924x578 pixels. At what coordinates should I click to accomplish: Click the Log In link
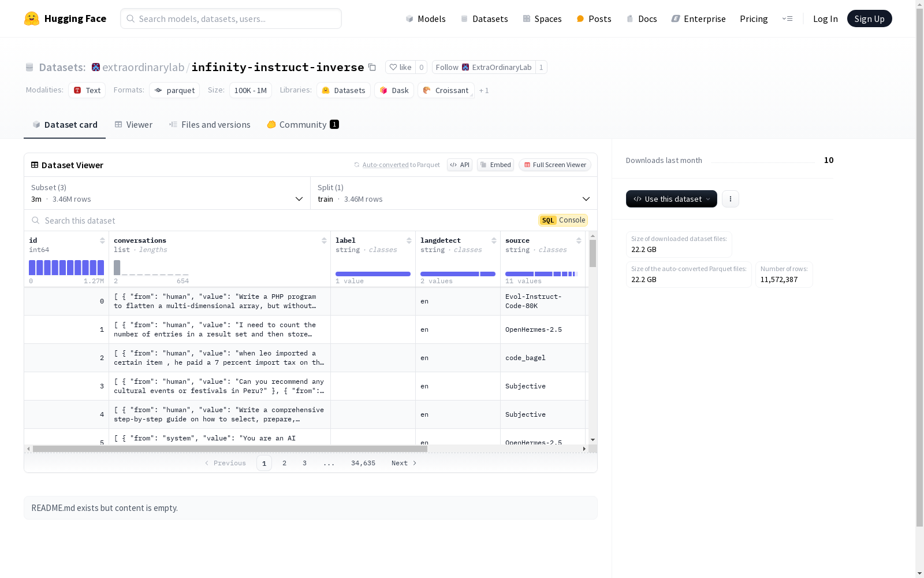(x=825, y=18)
